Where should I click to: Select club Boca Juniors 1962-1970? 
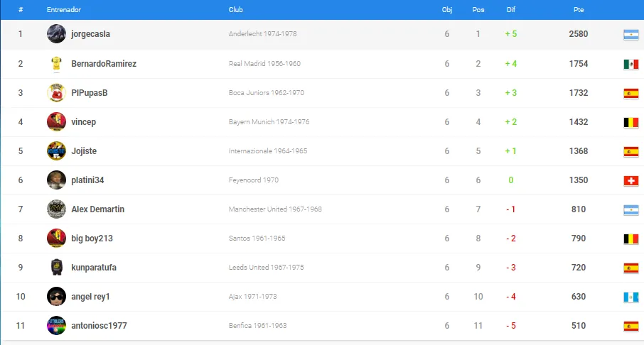click(266, 93)
